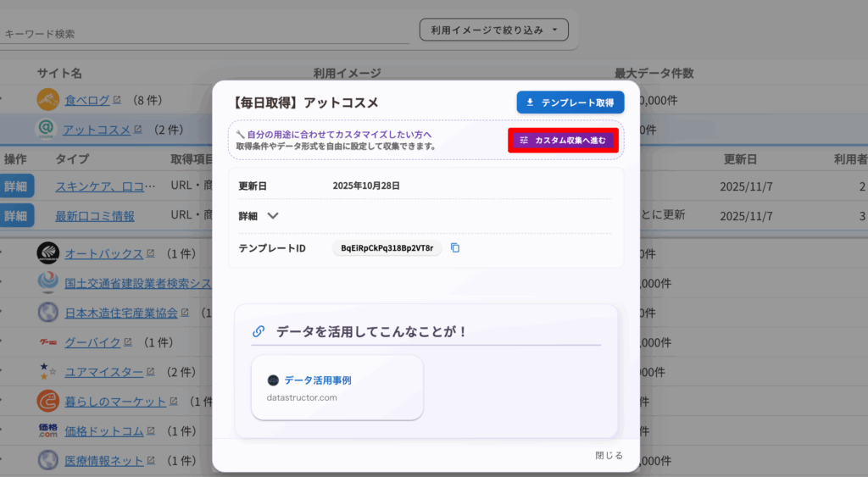Screen dimensions: 868x477
Task: Open the データ活用事例 link card
Action: coord(337,387)
